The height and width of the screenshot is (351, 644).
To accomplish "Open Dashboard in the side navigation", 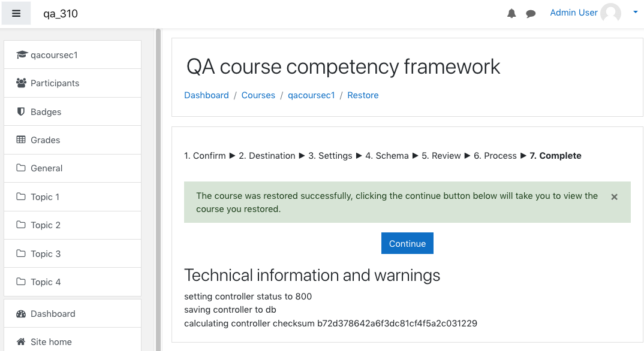I will pos(73,314).
